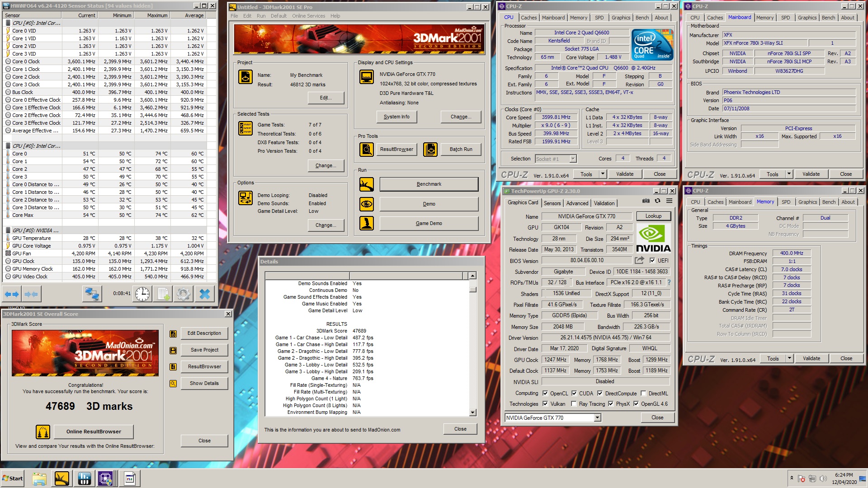Viewport: 868px width, 488px height.
Task: Click the Project icon in 3DMark2001
Action: [245, 77]
